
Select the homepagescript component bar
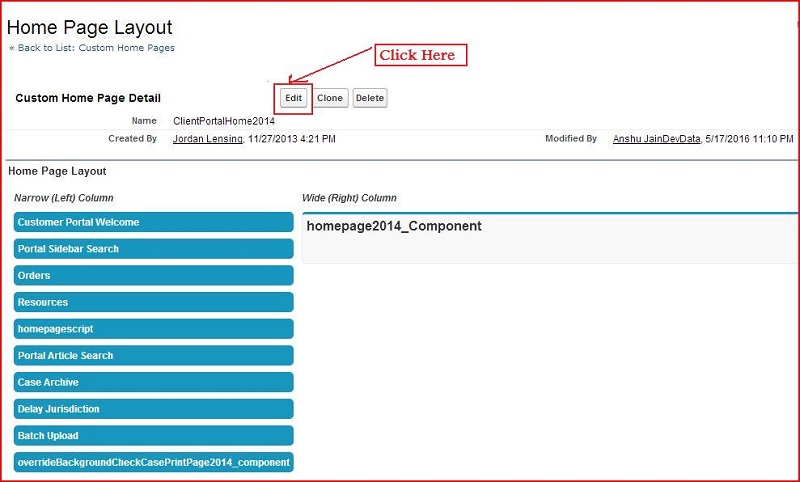tap(154, 329)
